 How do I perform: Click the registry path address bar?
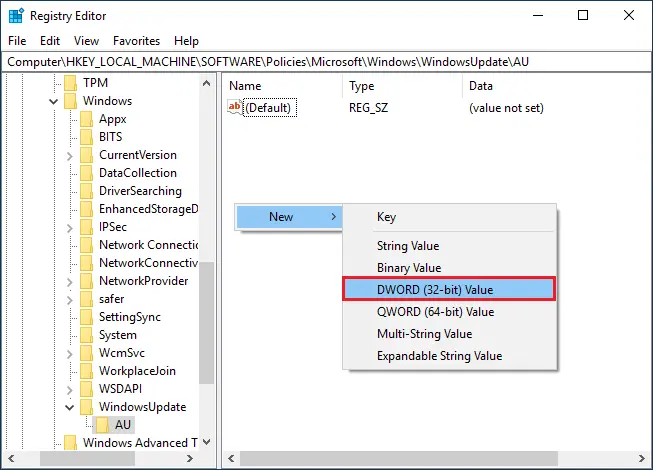326,62
